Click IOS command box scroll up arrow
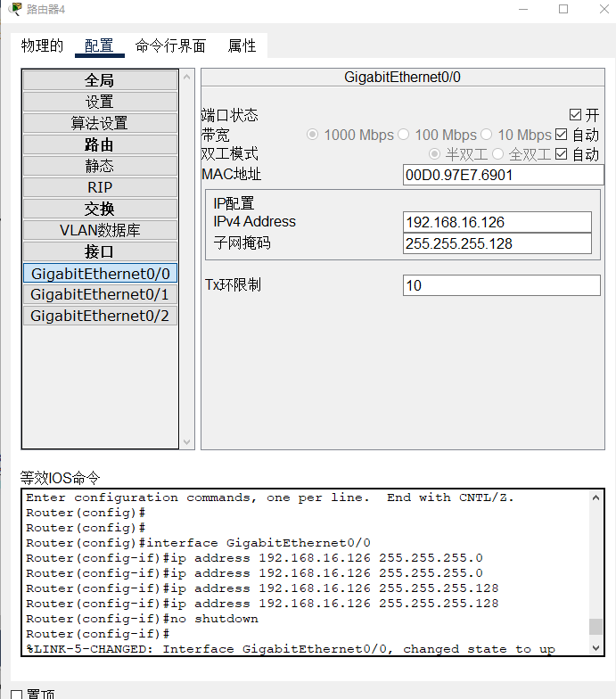The height and width of the screenshot is (699, 616). [595, 498]
